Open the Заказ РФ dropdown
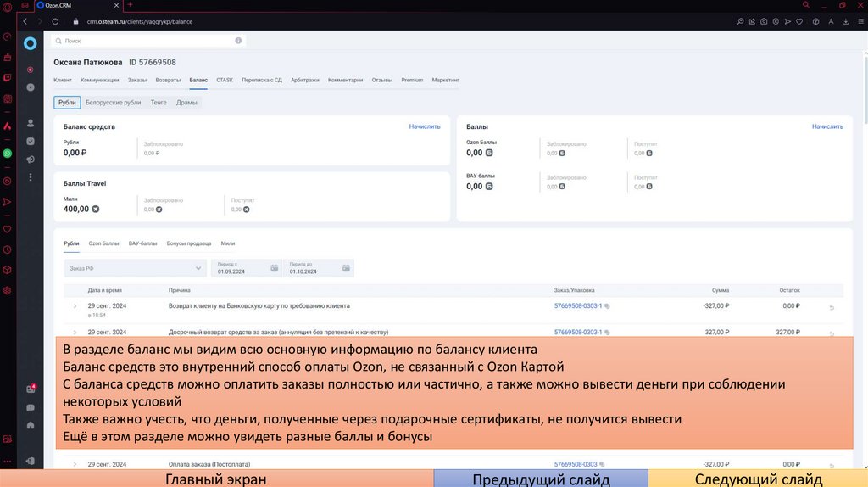Viewport: 868px width, 487px height. click(x=135, y=268)
